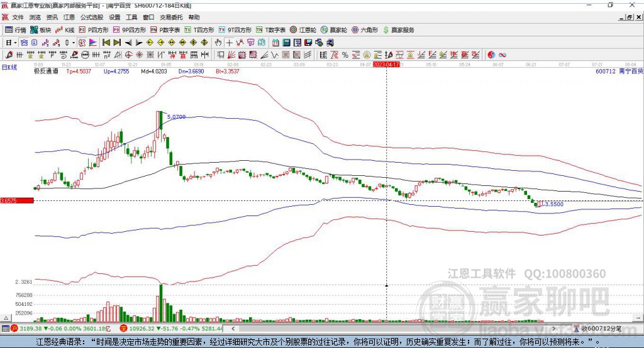Open the T数字表 tool
644x348 pixels.
pos(270,30)
